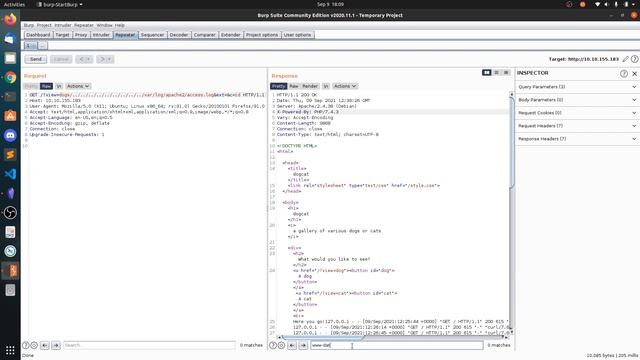The image size is (640, 360).
Task: Toggle \n display in Response pane
Action: 326,86
